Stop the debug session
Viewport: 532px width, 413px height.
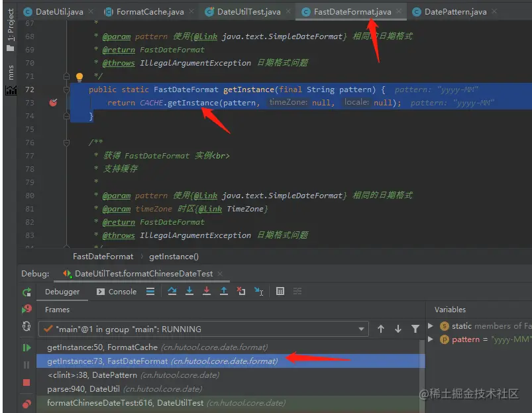[x=27, y=383]
